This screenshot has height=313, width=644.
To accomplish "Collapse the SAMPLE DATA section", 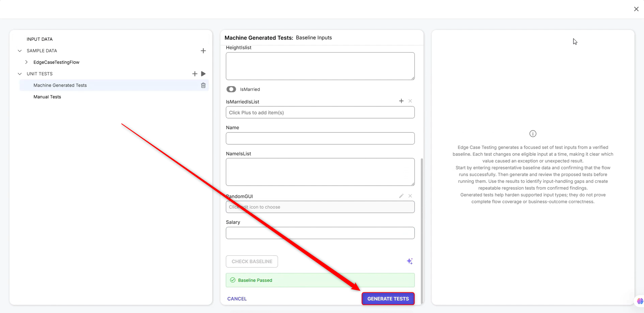I will 20,51.
